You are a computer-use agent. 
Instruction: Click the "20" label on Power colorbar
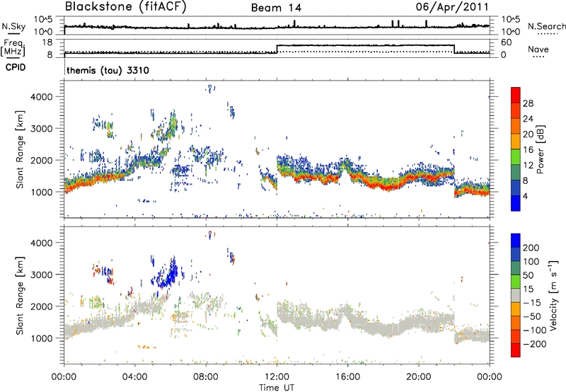pos(528,134)
